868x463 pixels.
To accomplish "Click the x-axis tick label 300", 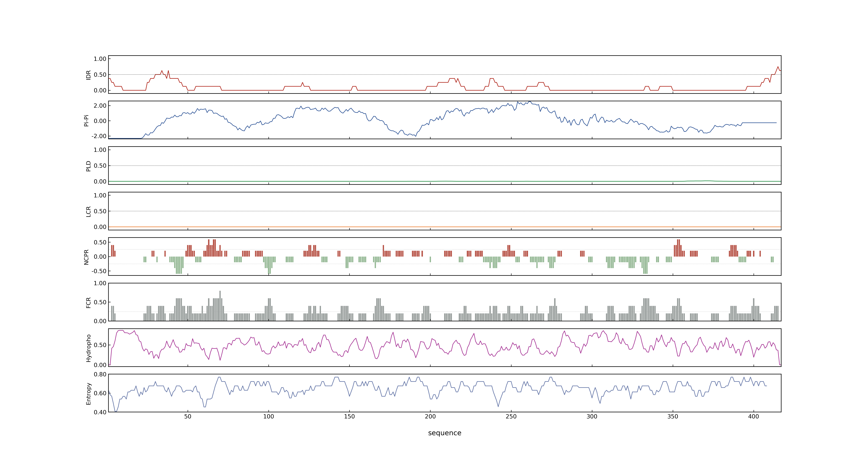I will tap(592, 416).
